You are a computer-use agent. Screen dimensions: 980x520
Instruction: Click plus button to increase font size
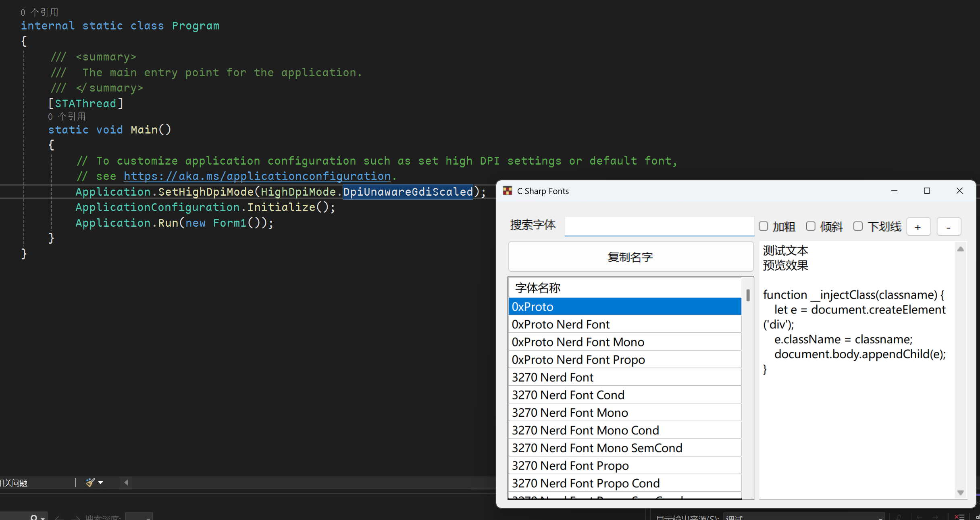tap(918, 227)
